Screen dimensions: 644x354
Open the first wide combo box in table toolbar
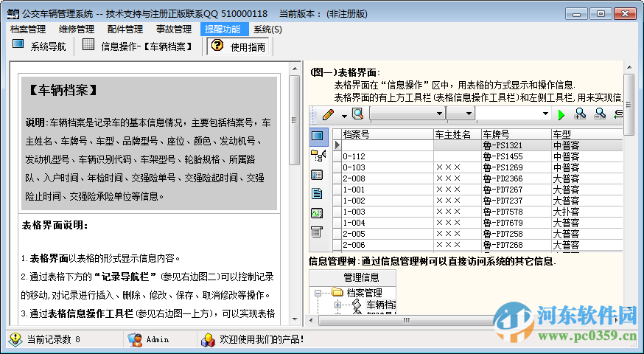pos(407,114)
